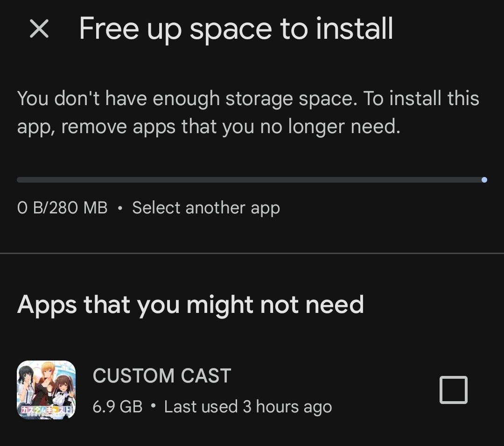Tap the 6.9 GB app size text
This screenshot has width=504, height=446.
(x=117, y=407)
